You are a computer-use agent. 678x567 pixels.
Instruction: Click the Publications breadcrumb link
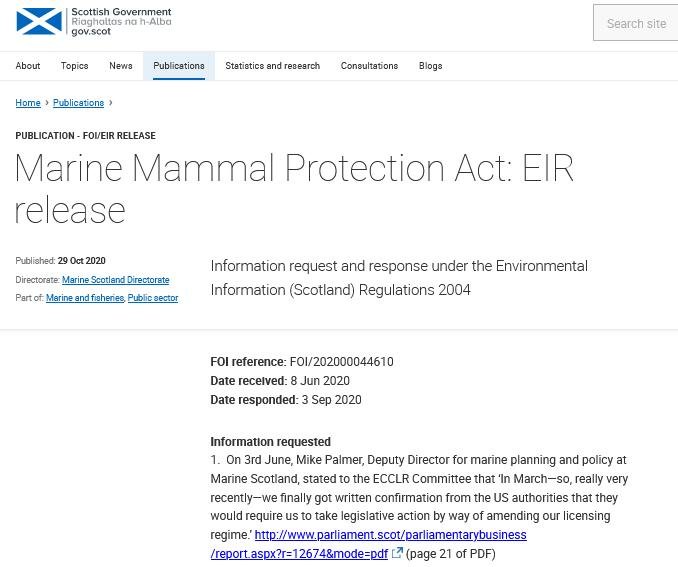pyautogui.click(x=78, y=103)
